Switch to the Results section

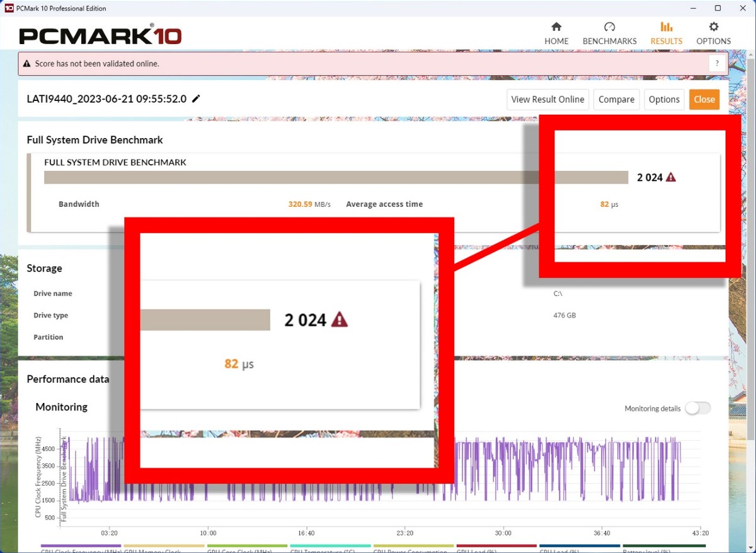(666, 33)
